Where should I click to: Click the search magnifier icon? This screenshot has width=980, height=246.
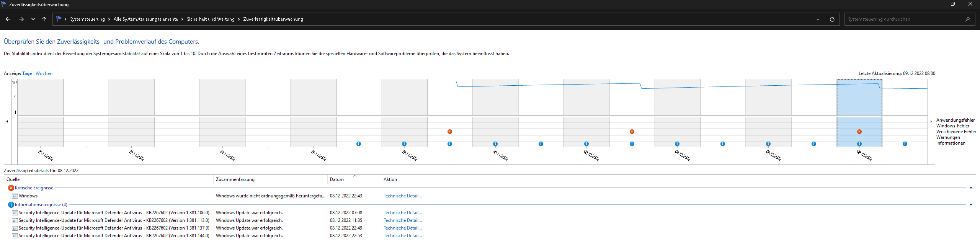[x=968, y=19]
